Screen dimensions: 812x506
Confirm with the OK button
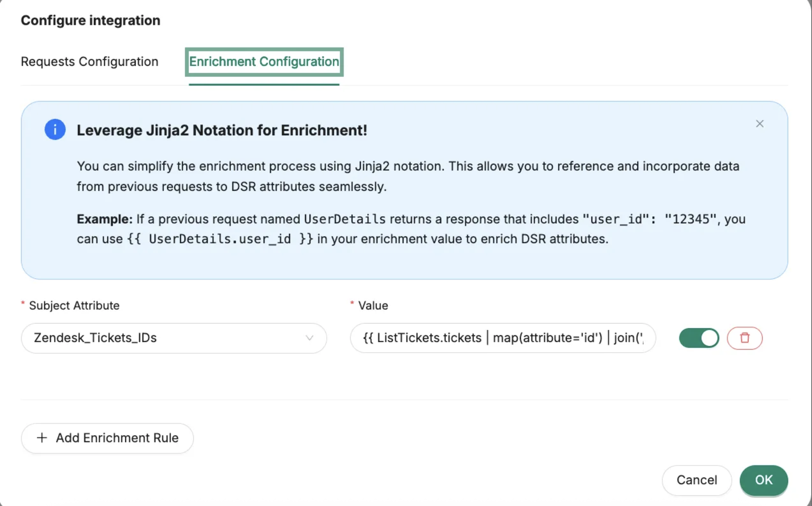tap(763, 480)
